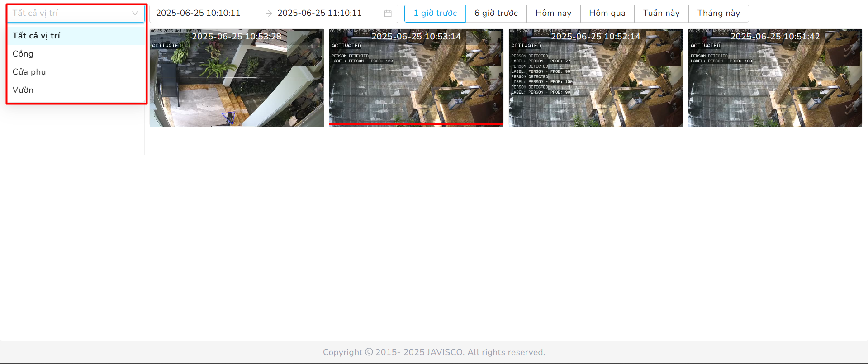Open the snapshot taken at 10:53:28
Image resolution: width=868 pixels, height=364 pixels.
[x=237, y=78]
